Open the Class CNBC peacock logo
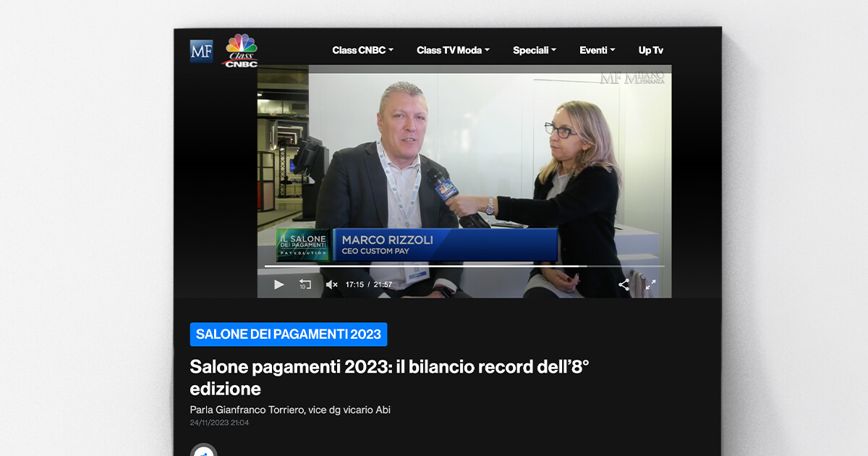Screen dimensions: 868x456 (x=241, y=51)
